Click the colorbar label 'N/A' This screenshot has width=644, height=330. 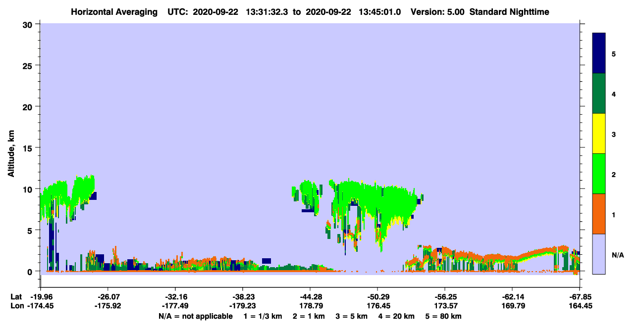pyautogui.click(x=617, y=255)
